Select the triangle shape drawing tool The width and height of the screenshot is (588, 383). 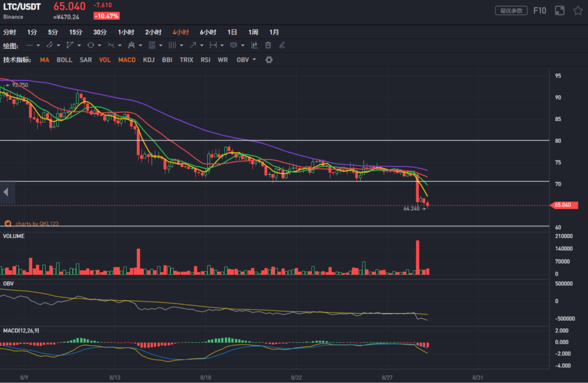pos(70,45)
